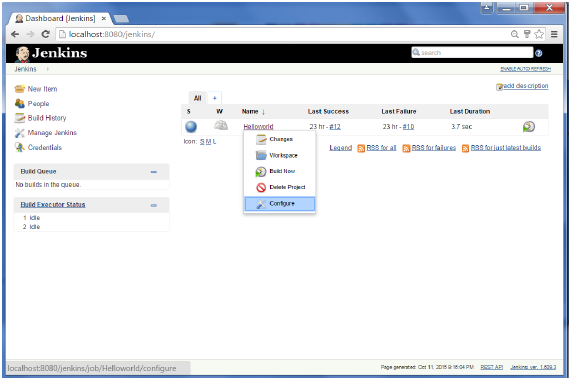
Task: Click Manage Jenkins tools icon
Action: pos(20,133)
